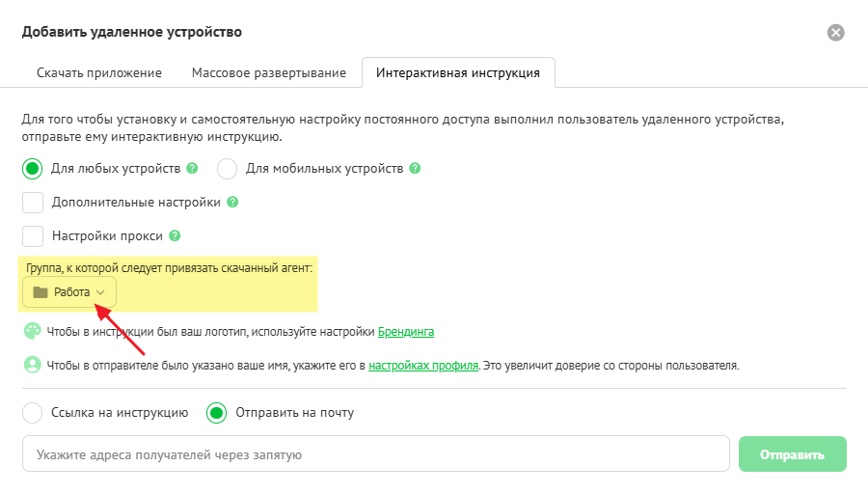Click the recipient email addresses field

[x=375, y=454]
